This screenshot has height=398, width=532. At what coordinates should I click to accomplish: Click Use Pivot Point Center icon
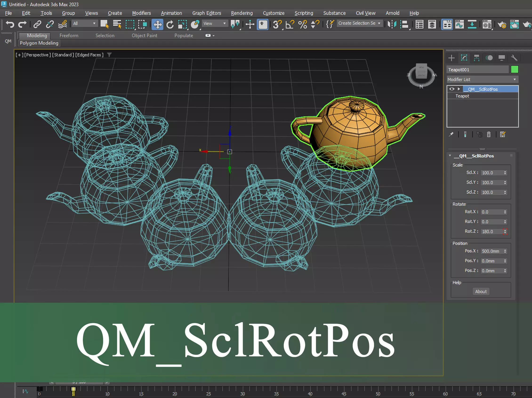(235, 24)
